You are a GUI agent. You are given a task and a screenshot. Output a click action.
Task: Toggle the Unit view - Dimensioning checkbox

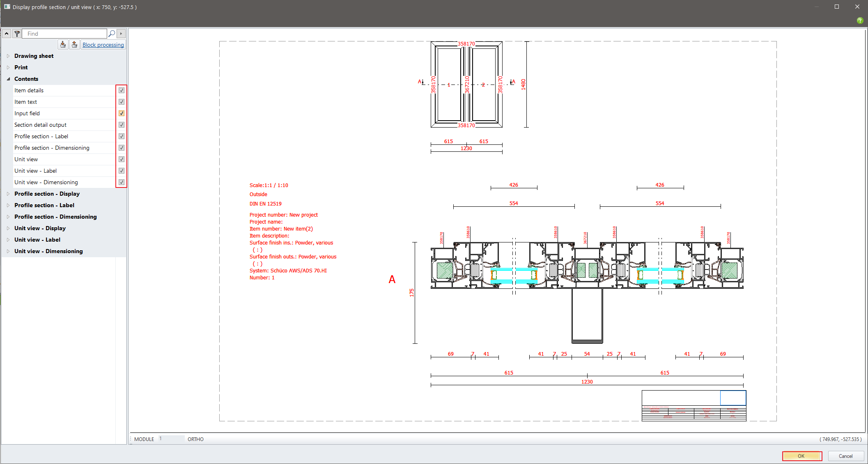tap(122, 182)
